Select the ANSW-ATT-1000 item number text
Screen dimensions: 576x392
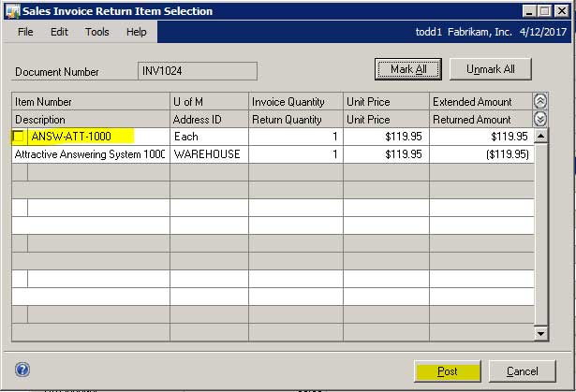tap(71, 137)
